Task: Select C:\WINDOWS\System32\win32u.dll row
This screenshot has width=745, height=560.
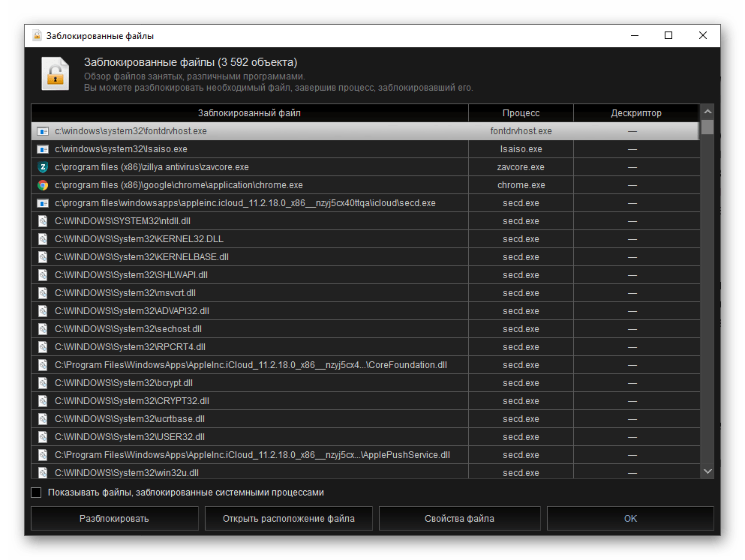Action: (x=365, y=472)
